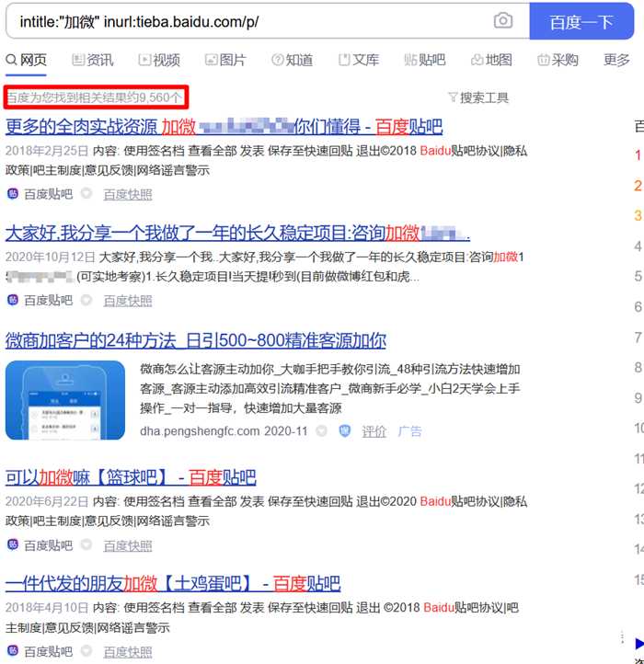Click the 广告 label
The image size is (644, 664).
(x=409, y=431)
